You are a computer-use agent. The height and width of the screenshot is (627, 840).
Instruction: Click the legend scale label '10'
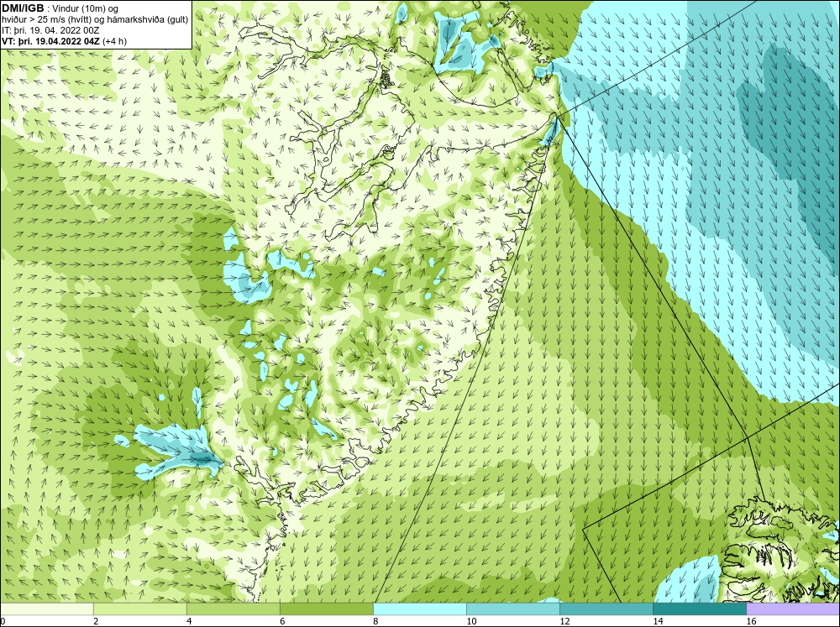click(x=471, y=621)
